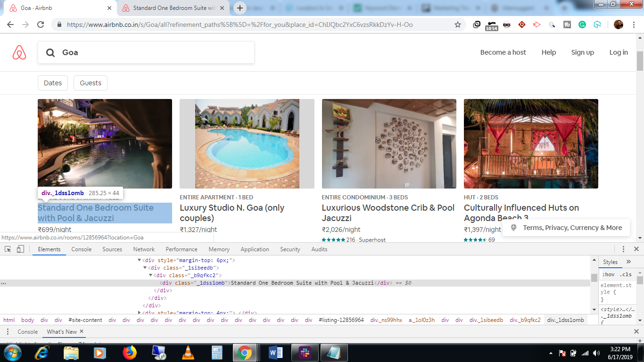The image size is (644, 362).
Task: Open Windows Explorer folder from the taskbar
Action: click(71, 353)
